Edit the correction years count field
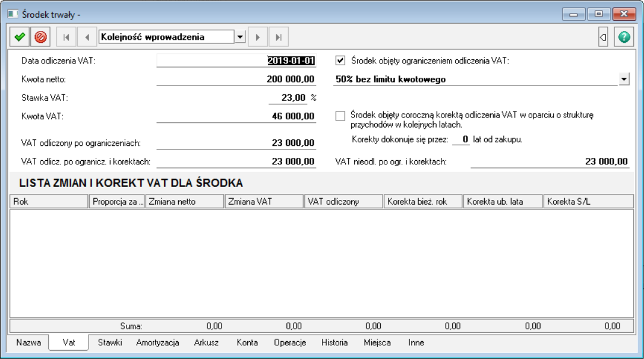Viewport: 644px width, 359px height. click(461, 139)
